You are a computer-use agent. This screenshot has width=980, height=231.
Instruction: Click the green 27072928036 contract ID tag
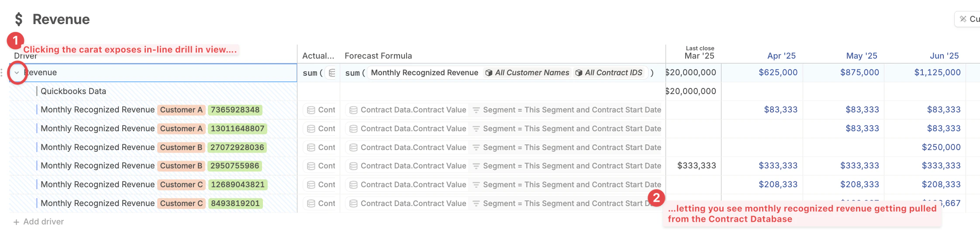237,147
